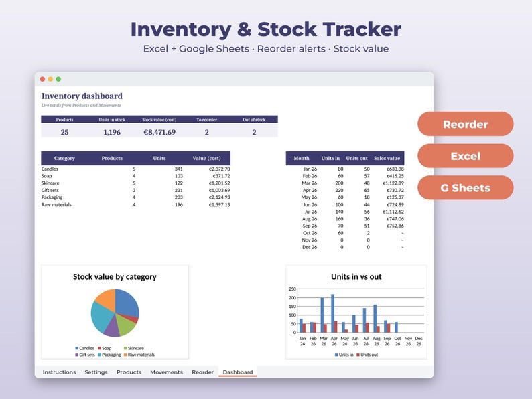
Task: Select the Jan 26 month cell
Action: point(310,169)
